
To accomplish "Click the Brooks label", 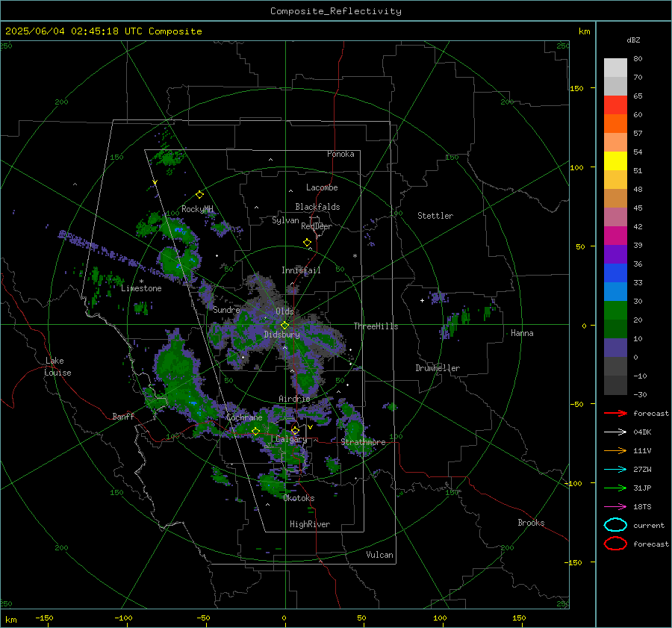I will [x=531, y=523].
